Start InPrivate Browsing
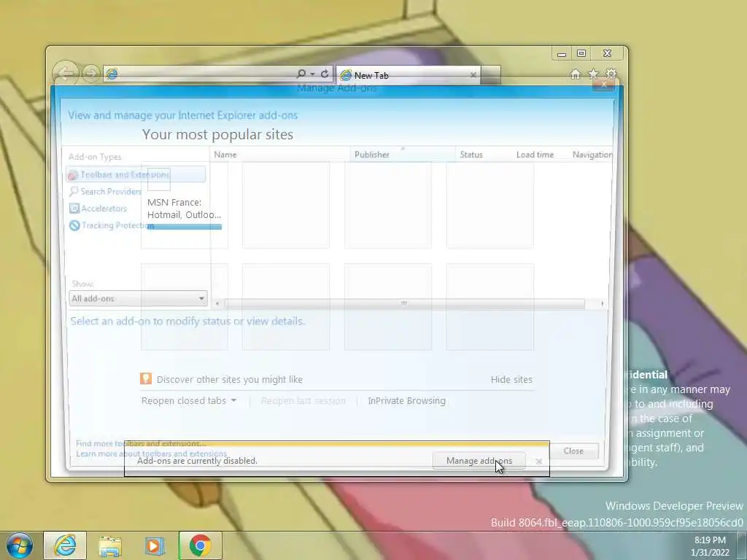This screenshot has width=747, height=560. (x=407, y=401)
